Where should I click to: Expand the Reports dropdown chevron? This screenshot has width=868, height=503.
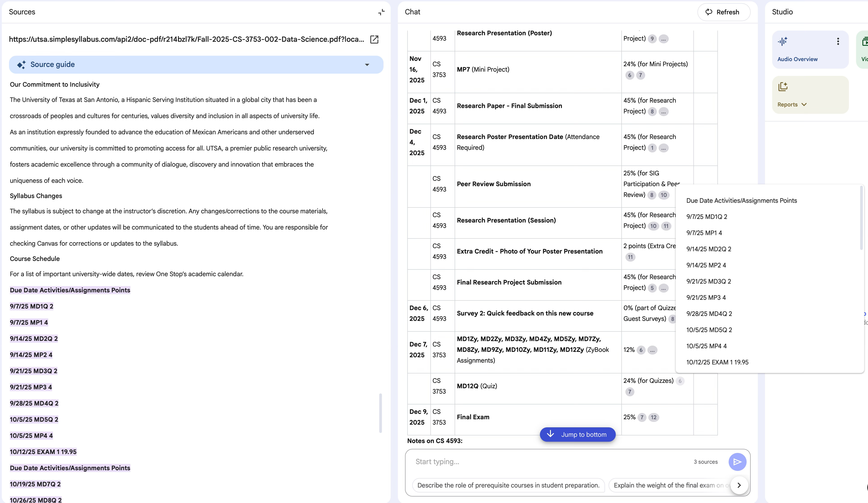tap(804, 104)
